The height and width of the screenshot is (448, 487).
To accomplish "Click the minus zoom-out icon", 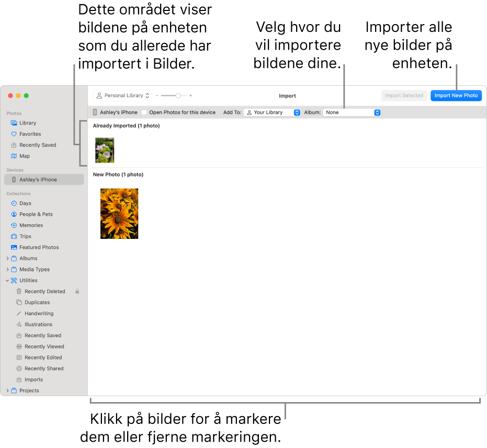I will pos(157,96).
